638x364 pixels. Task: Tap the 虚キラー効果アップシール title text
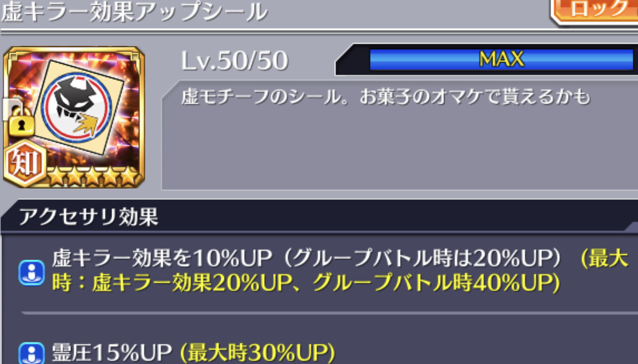[134, 12]
